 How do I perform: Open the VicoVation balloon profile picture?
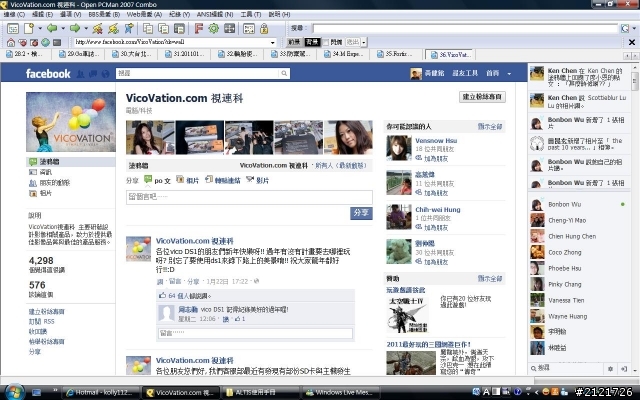pyautogui.click(x=71, y=122)
